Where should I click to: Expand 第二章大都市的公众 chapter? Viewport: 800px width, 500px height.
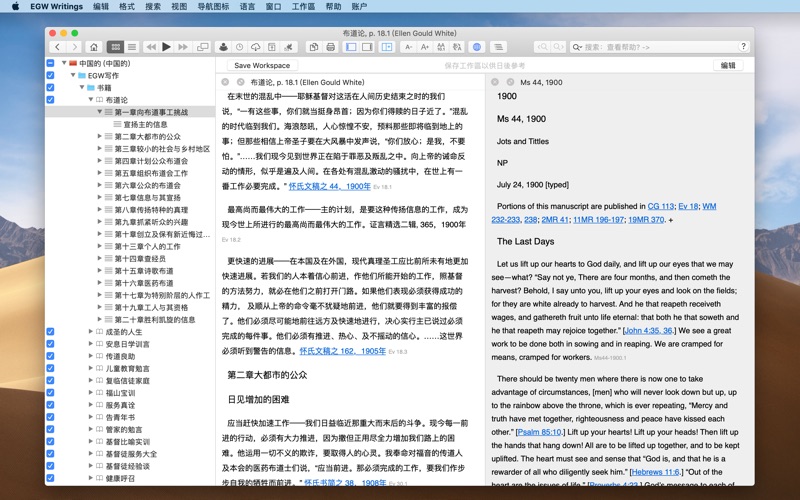click(x=99, y=136)
